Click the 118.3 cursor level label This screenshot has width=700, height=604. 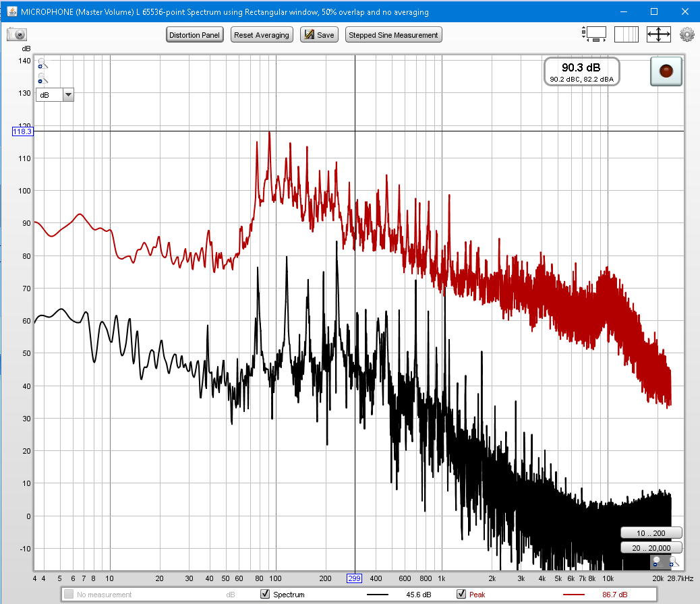22,131
